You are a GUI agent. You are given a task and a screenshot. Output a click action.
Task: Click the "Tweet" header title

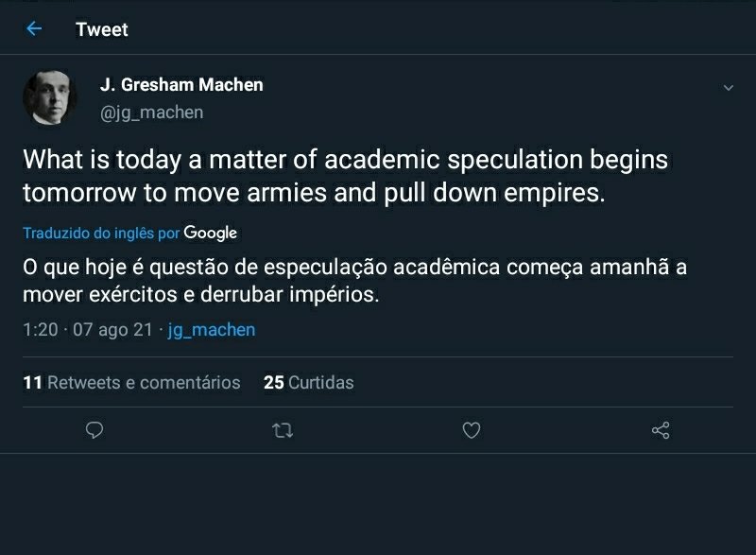click(x=102, y=29)
